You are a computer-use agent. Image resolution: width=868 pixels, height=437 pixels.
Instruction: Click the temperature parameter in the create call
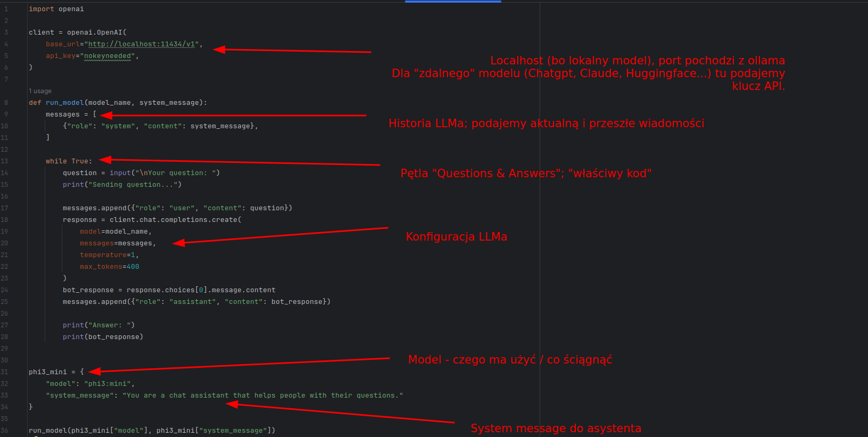103,255
